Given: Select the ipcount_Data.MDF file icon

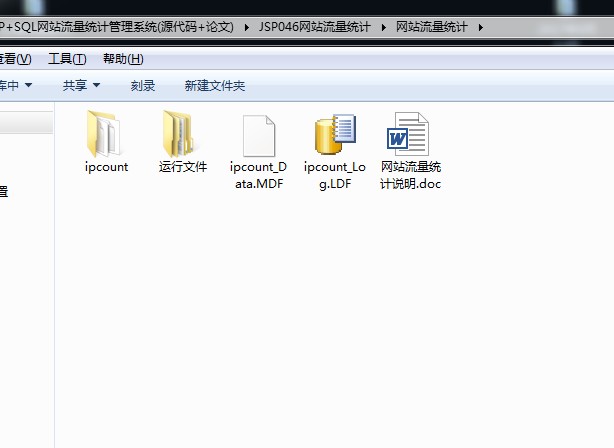Looking at the screenshot, I should tap(259, 136).
